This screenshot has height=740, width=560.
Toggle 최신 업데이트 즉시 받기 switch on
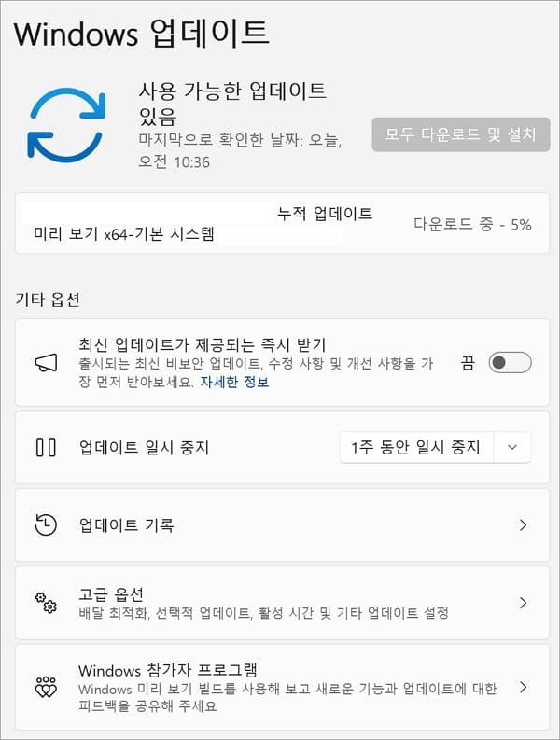click(x=510, y=362)
